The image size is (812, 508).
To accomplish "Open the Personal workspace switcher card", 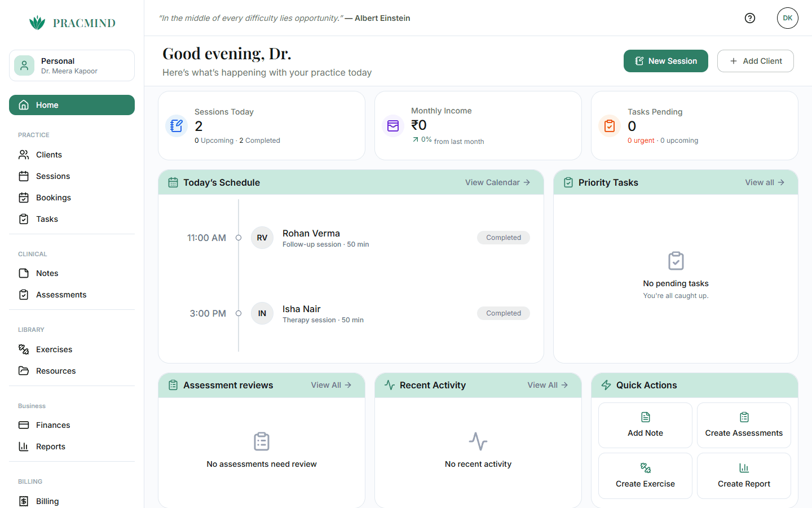I will (72, 65).
